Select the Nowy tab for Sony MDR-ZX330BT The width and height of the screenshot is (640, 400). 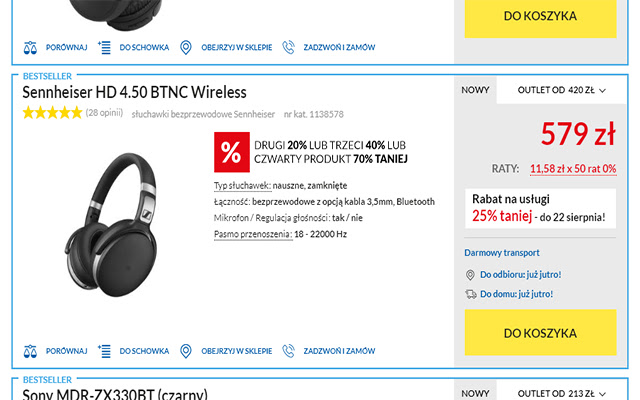pyautogui.click(x=475, y=393)
